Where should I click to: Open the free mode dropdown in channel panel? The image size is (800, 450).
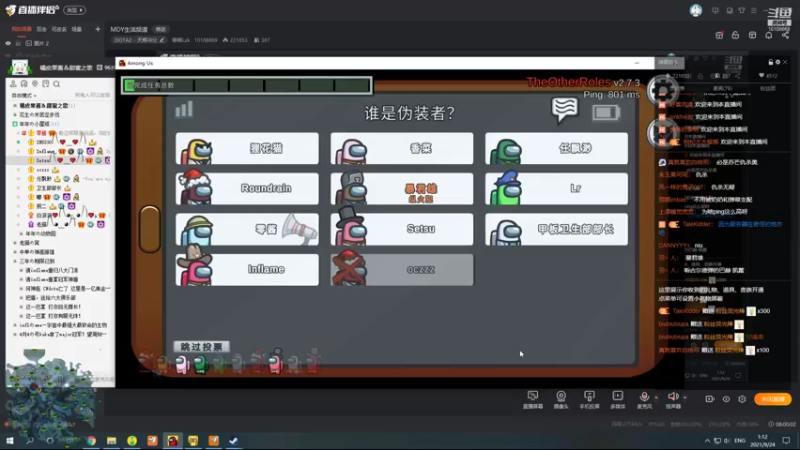pyautogui.click(x=24, y=95)
